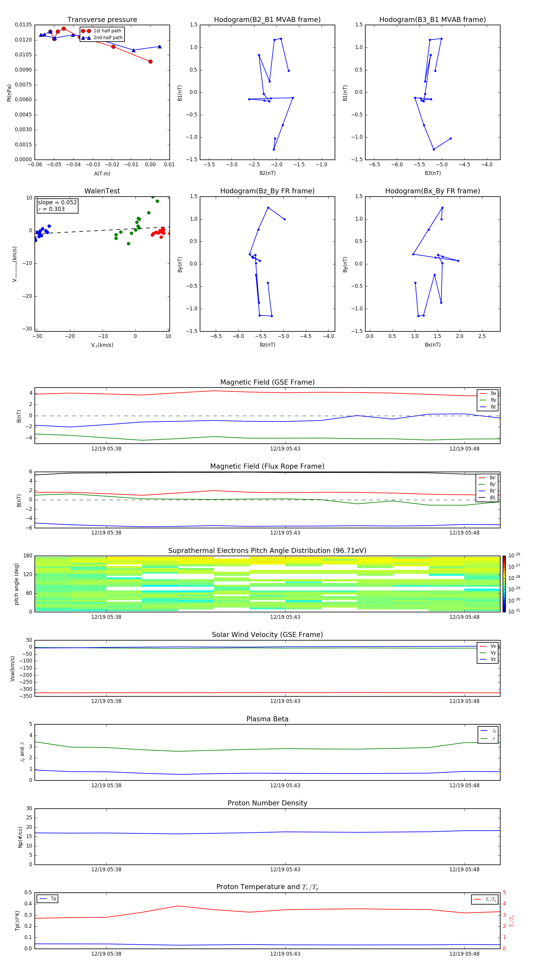
Task: Click '1st half path' legend entry
Action: tap(102, 31)
